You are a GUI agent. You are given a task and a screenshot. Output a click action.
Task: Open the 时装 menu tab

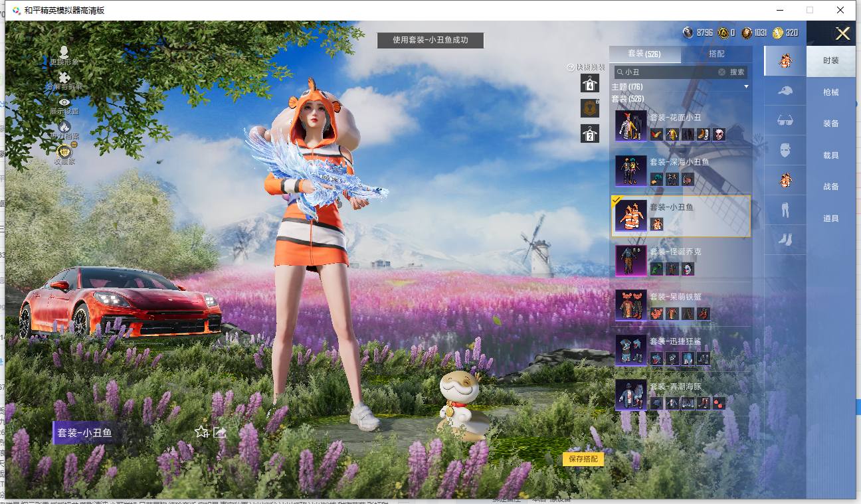(x=831, y=60)
